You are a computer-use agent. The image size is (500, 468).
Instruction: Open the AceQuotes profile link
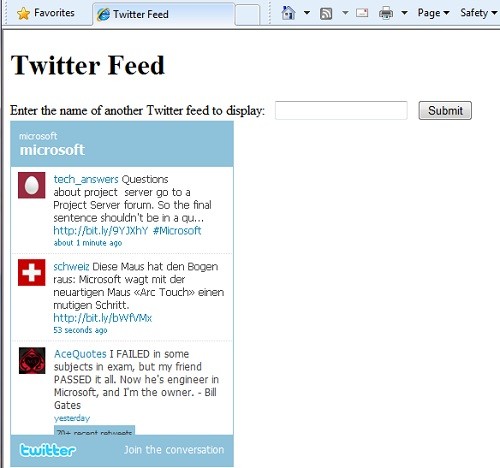(80, 354)
